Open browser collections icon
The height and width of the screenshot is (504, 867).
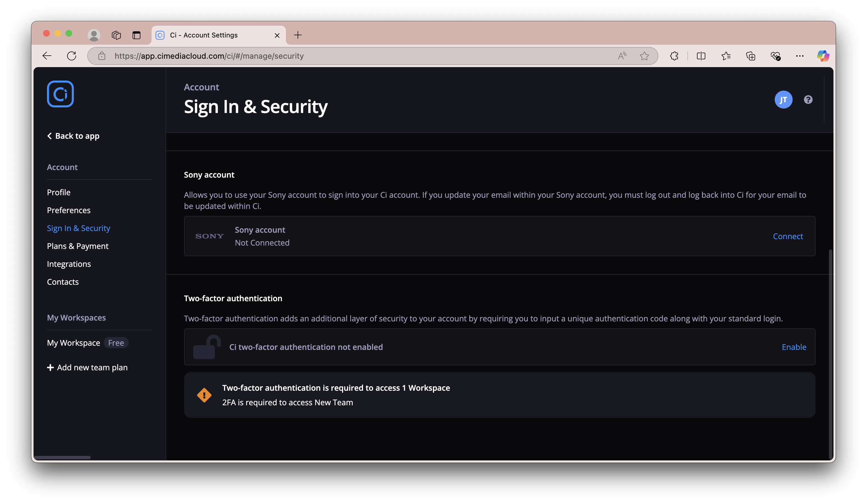751,56
